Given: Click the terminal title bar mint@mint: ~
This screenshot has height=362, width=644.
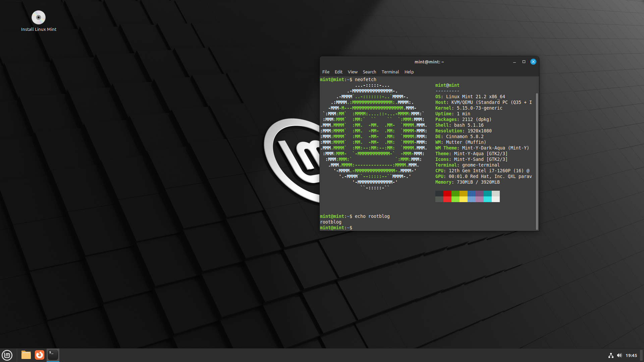Looking at the screenshot, I should coord(429,62).
